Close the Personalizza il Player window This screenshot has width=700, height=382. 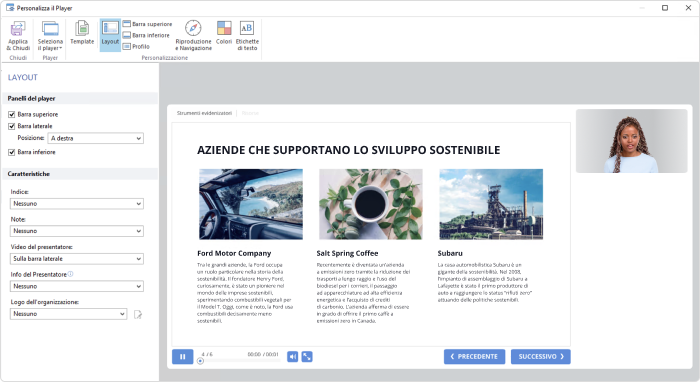[688, 8]
